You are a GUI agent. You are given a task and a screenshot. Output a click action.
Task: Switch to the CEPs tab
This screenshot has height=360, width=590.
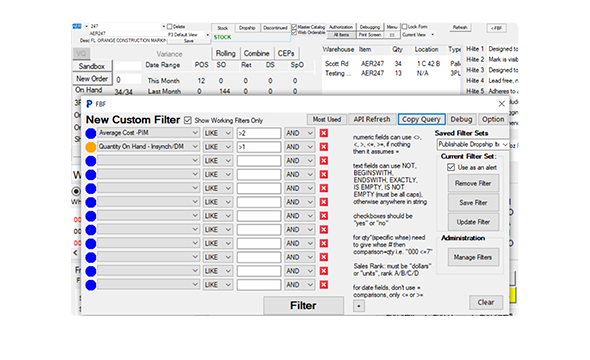[286, 53]
